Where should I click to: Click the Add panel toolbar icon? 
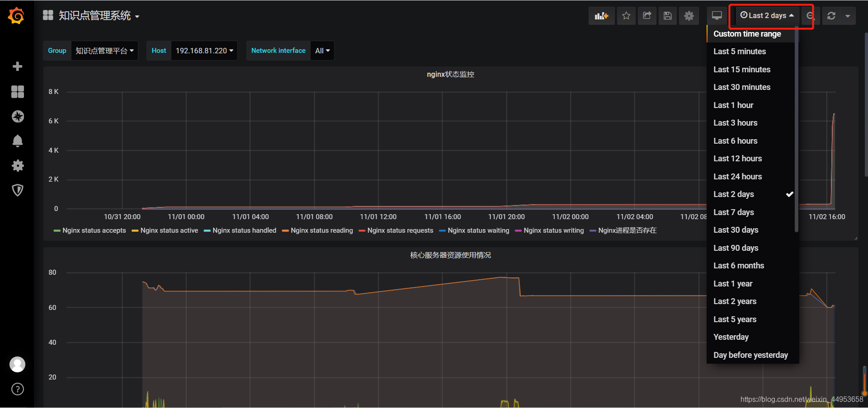pyautogui.click(x=601, y=16)
